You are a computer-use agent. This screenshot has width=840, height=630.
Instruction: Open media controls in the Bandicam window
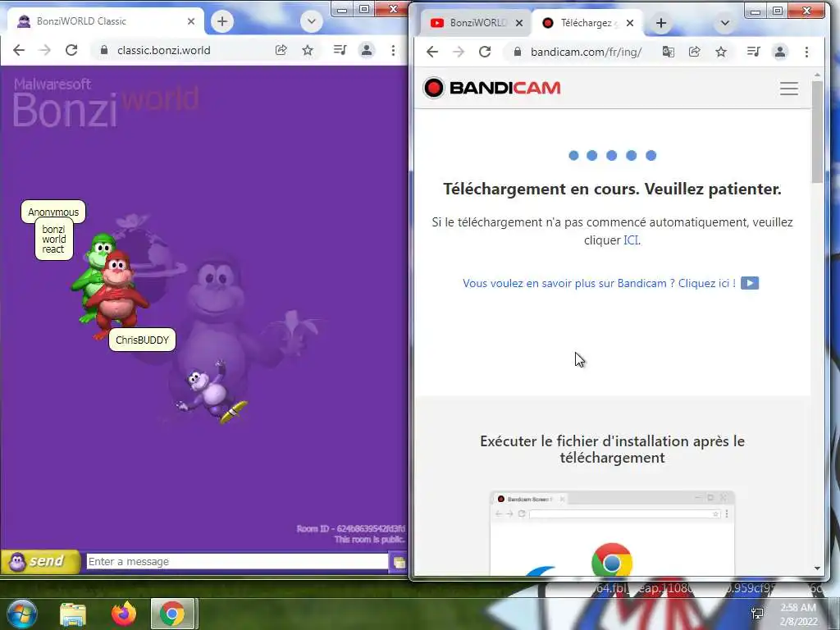[x=753, y=52]
